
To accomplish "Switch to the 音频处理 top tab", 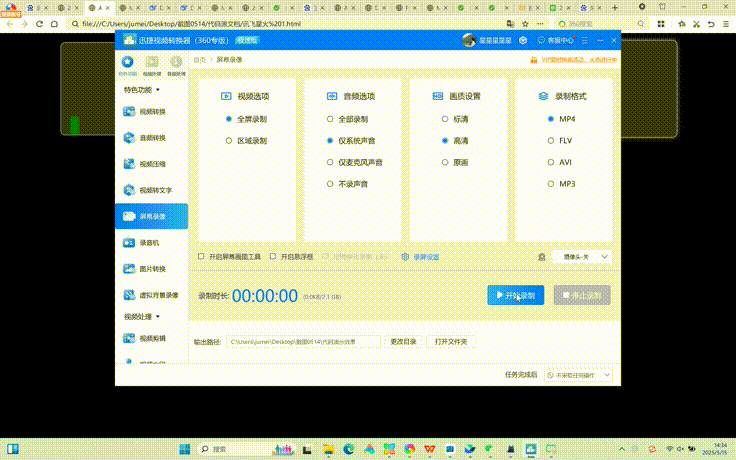I will (176, 65).
